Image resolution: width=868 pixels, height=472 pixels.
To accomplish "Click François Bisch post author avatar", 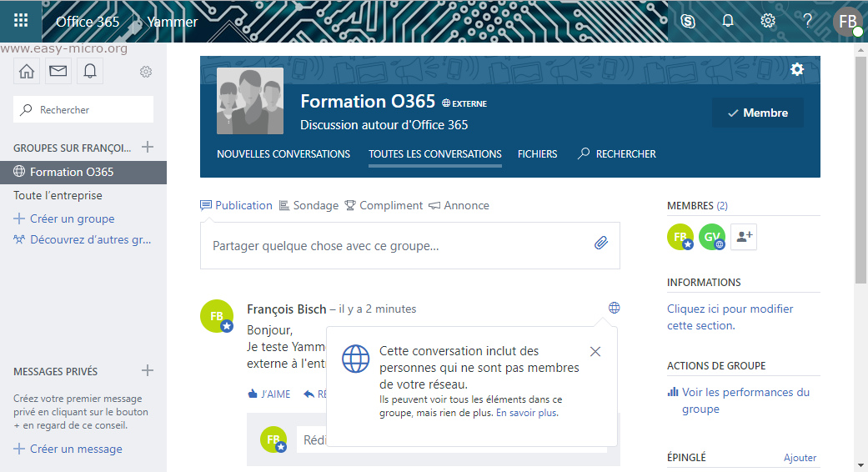I will coord(217,316).
